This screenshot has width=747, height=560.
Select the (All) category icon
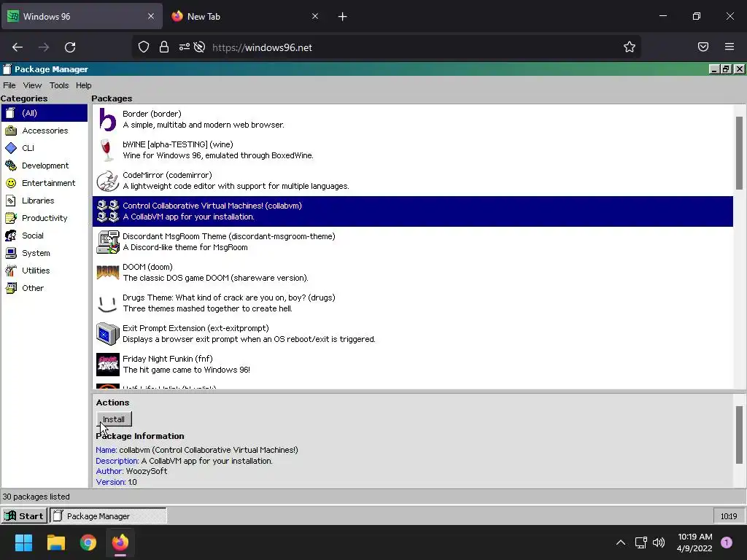click(x=10, y=113)
